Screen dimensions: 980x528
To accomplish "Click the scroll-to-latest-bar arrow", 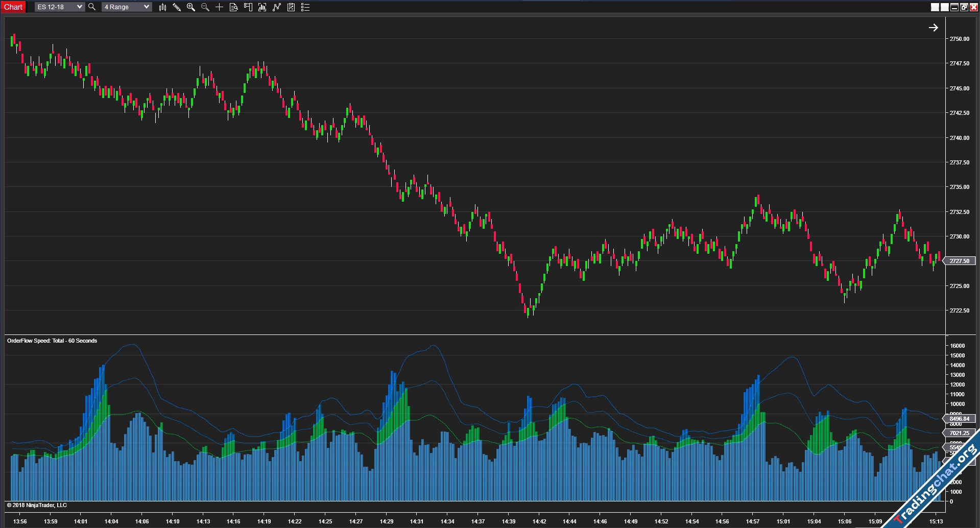I will click(x=933, y=28).
